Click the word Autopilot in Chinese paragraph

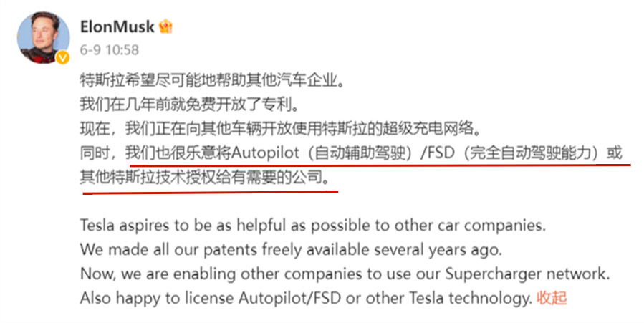coord(265,153)
